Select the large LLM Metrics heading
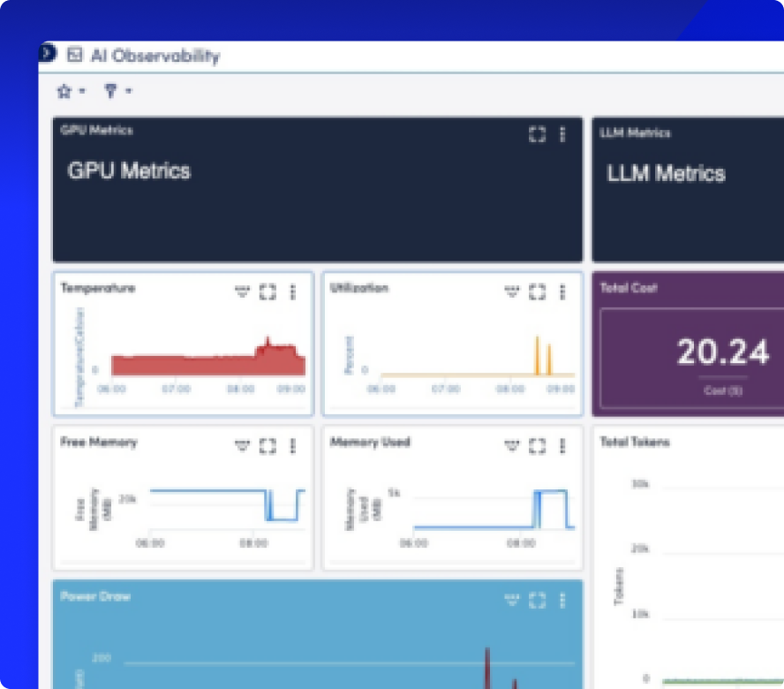 tap(666, 174)
